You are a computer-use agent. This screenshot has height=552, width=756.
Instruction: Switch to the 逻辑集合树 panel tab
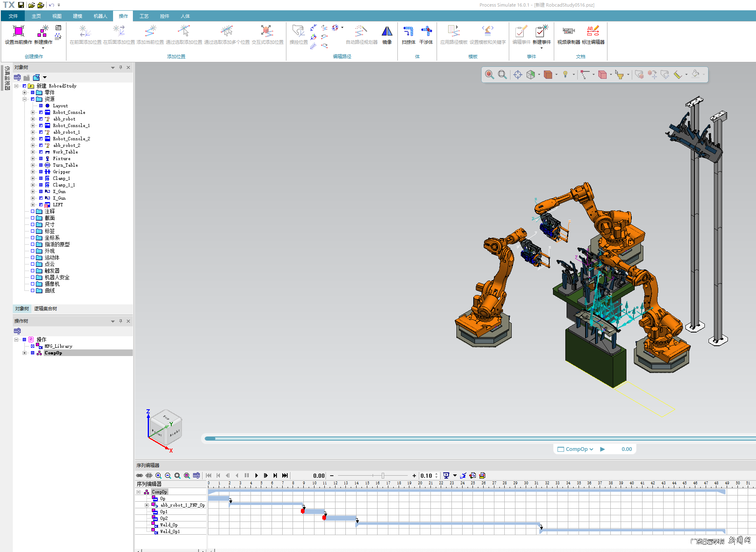click(x=45, y=309)
